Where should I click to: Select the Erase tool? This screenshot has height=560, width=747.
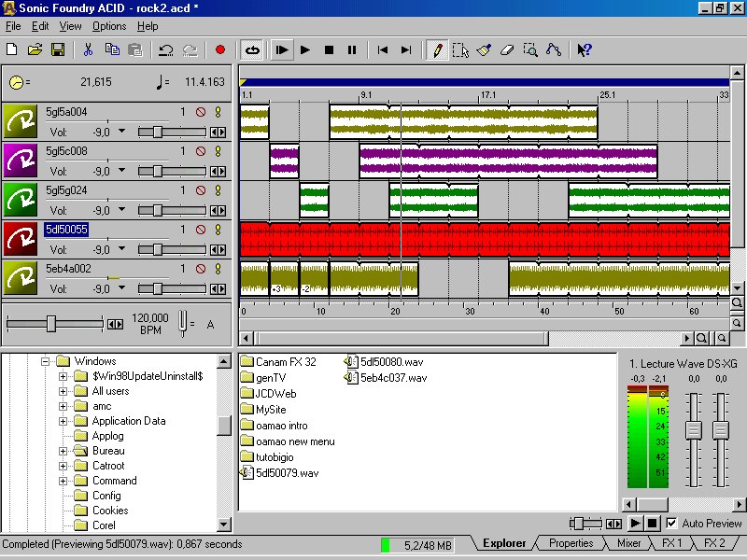click(x=507, y=49)
